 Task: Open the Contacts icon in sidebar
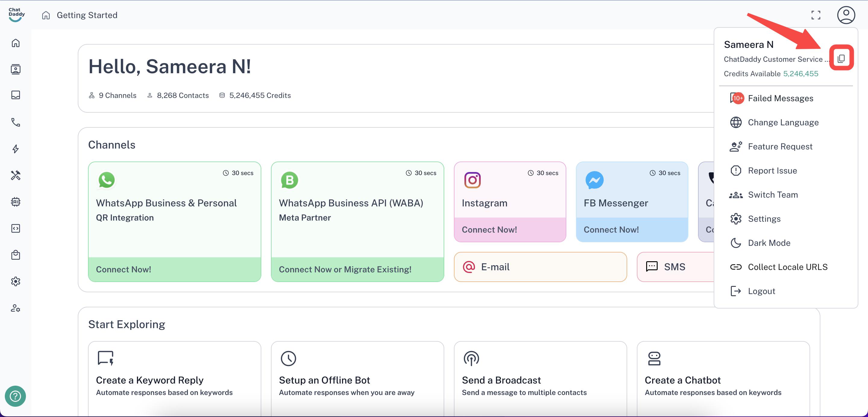click(x=15, y=69)
